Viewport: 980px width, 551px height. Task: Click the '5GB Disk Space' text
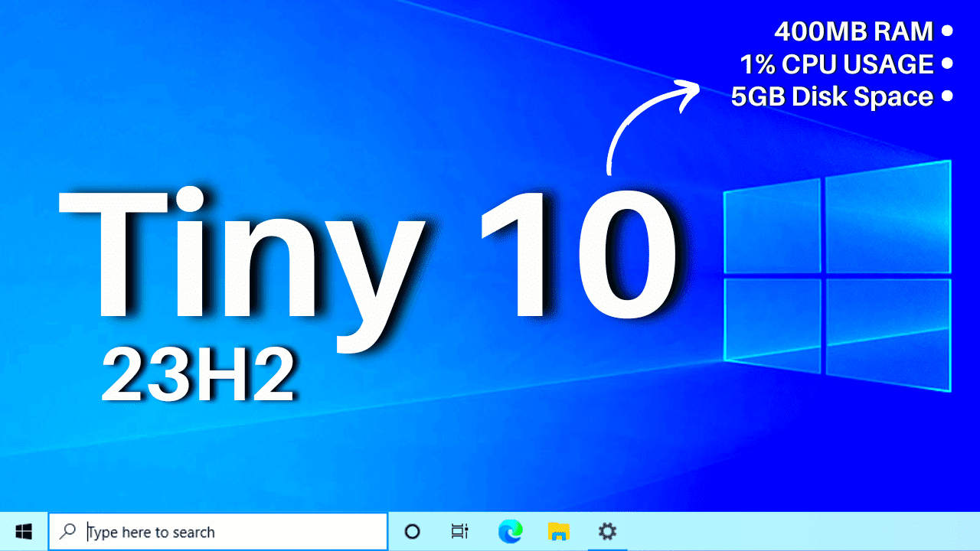[832, 97]
